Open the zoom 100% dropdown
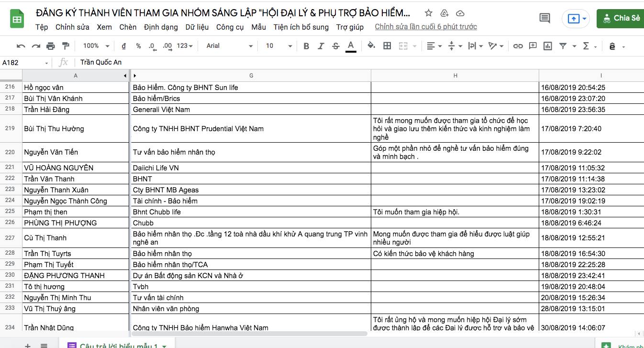The image size is (644, 348). (96, 46)
